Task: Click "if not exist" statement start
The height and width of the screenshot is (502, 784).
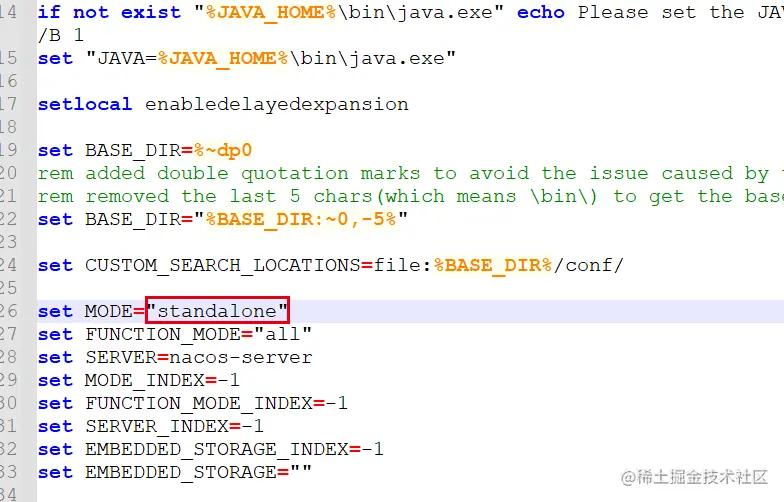Action: tap(109, 12)
